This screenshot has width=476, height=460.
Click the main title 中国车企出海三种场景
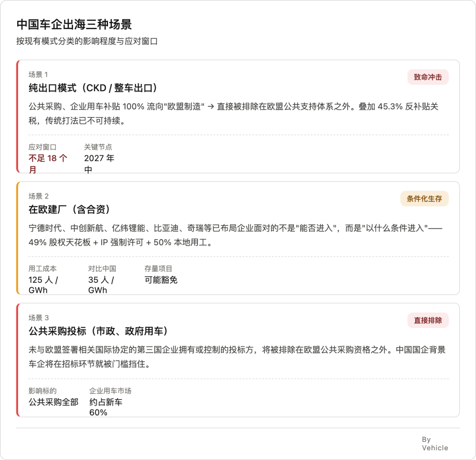[74, 25]
